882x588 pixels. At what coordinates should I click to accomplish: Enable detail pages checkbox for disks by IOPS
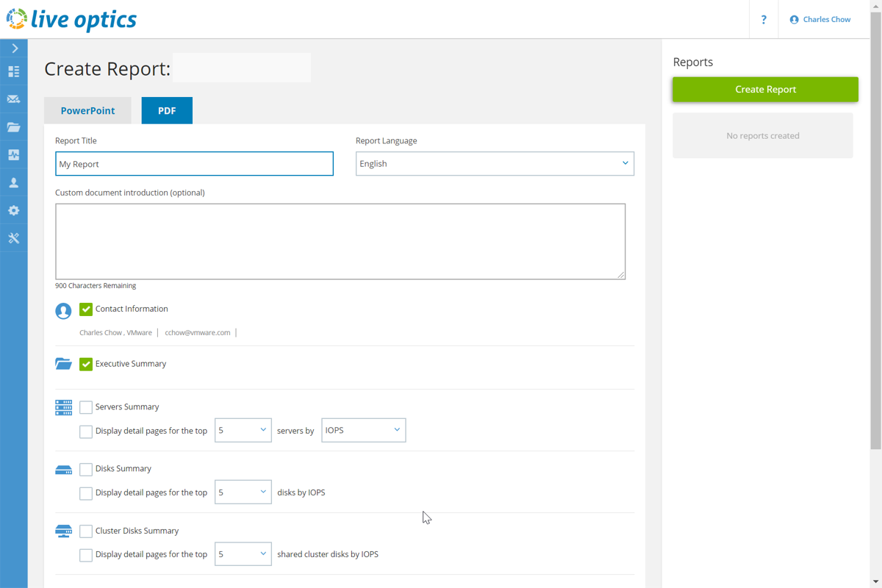[x=86, y=493]
